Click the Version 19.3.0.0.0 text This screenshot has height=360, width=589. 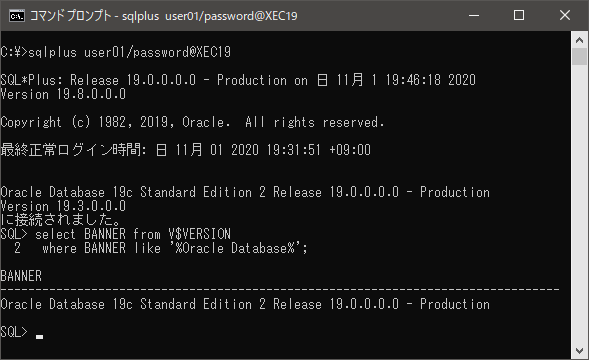pyautogui.click(x=63, y=206)
